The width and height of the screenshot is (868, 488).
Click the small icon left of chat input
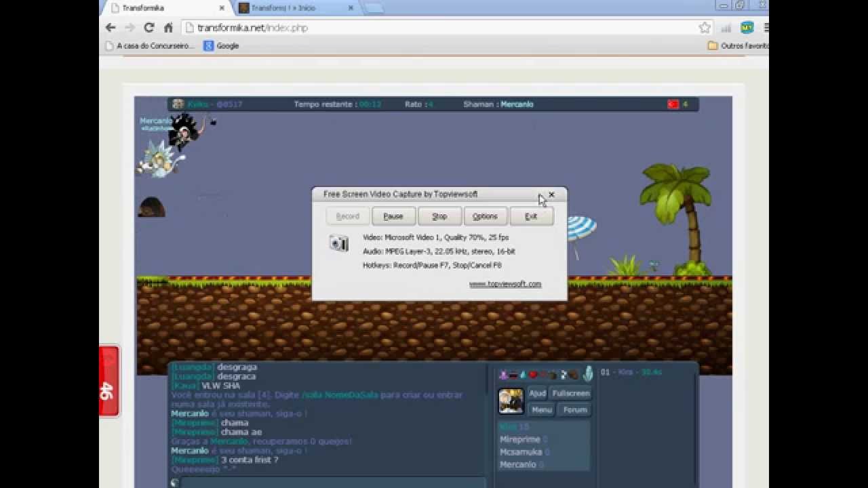[x=174, y=483]
